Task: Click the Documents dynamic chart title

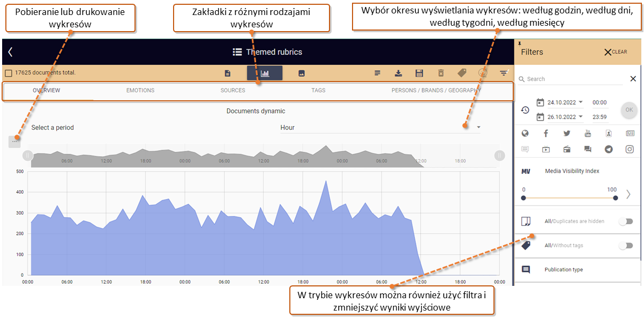Action: tap(256, 111)
